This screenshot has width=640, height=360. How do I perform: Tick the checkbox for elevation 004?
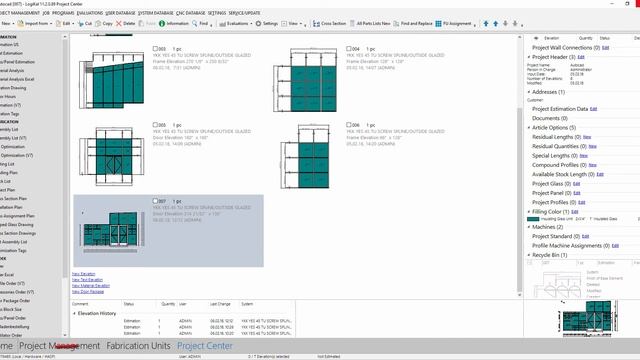click(x=349, y=49)
